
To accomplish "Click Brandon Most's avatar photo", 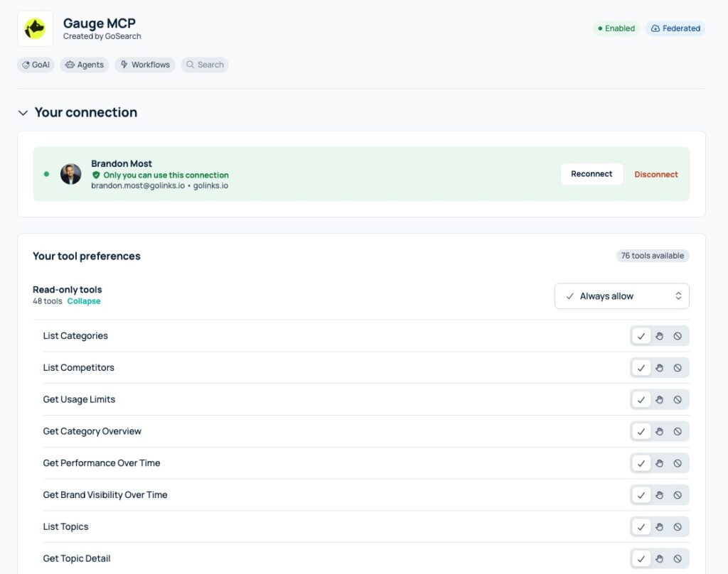I will [x=70, y=174].
